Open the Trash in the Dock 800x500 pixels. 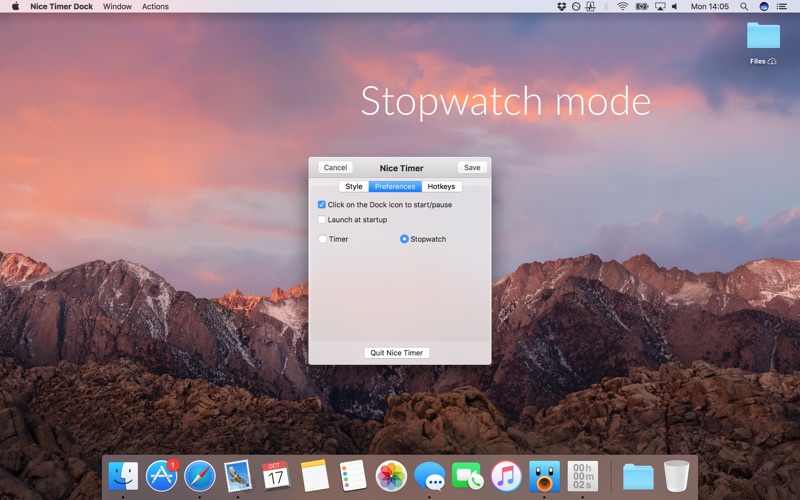[x=677, y=476]
